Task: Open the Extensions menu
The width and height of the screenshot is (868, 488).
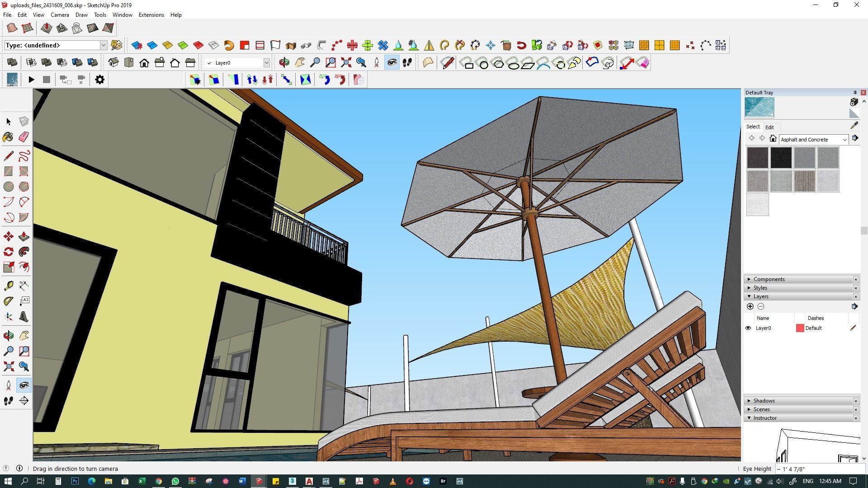Action: (151, 15)
